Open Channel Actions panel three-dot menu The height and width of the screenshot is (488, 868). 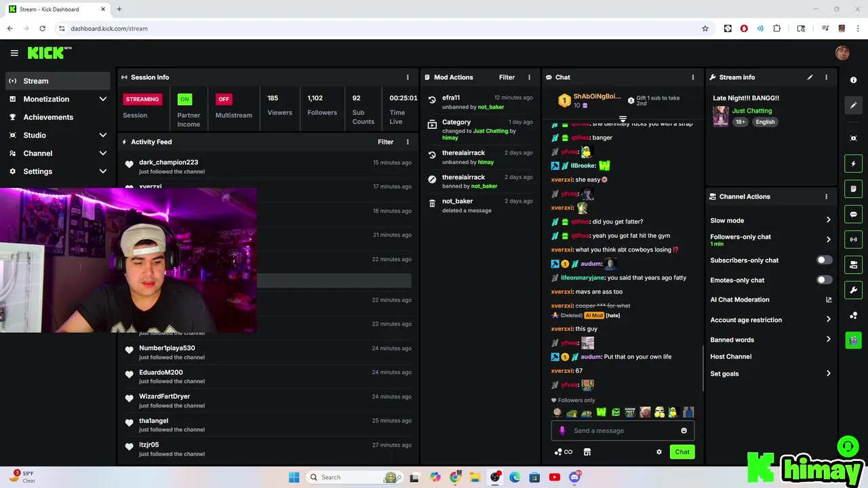click(826, 197)
